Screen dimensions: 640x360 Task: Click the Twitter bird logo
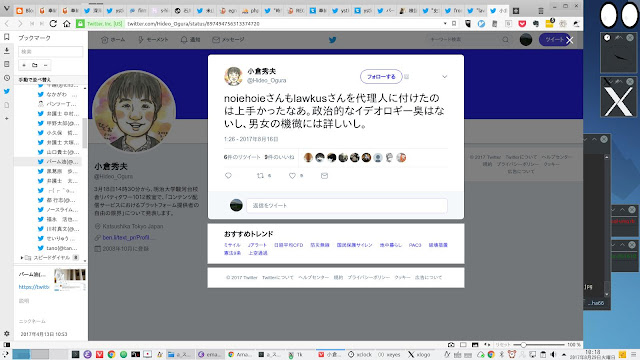pyautogui.click(x=333, y=40)
